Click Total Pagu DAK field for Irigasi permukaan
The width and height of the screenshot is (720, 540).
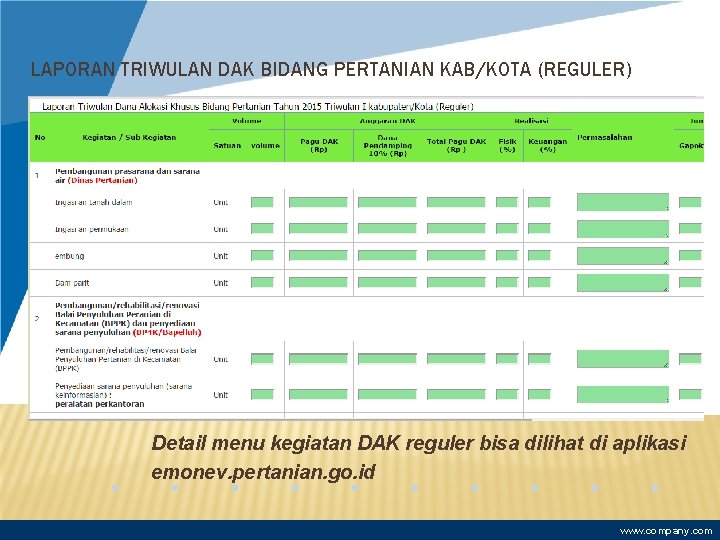456,229
